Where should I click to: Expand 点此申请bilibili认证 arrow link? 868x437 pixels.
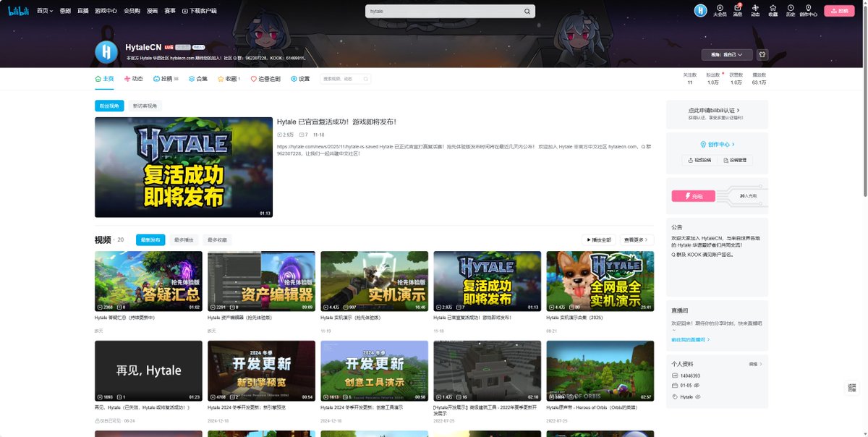(714, 110)
